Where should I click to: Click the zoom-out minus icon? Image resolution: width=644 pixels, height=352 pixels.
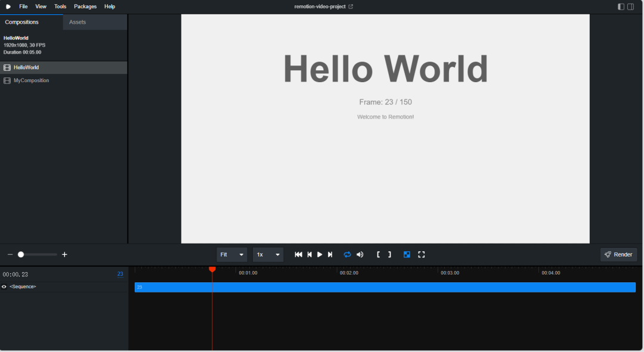[x=10, y=255]
